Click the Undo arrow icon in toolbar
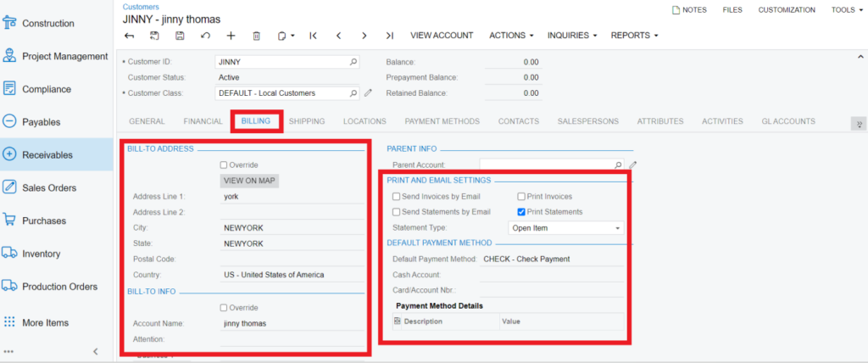This screenshot has width=868, height=363. [205, 36]
